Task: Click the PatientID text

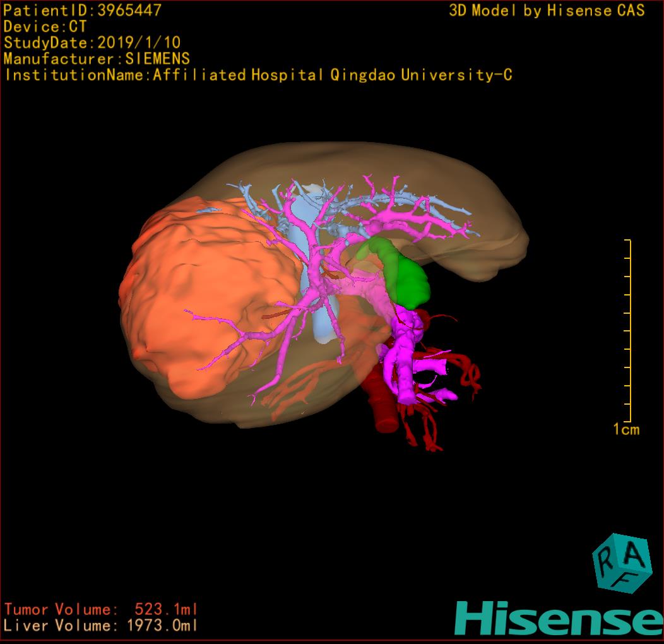Action: pos(82,10)
